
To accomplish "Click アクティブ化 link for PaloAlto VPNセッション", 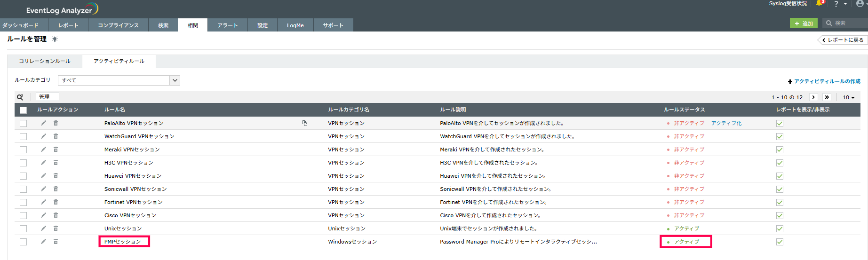I will (726, 123).
